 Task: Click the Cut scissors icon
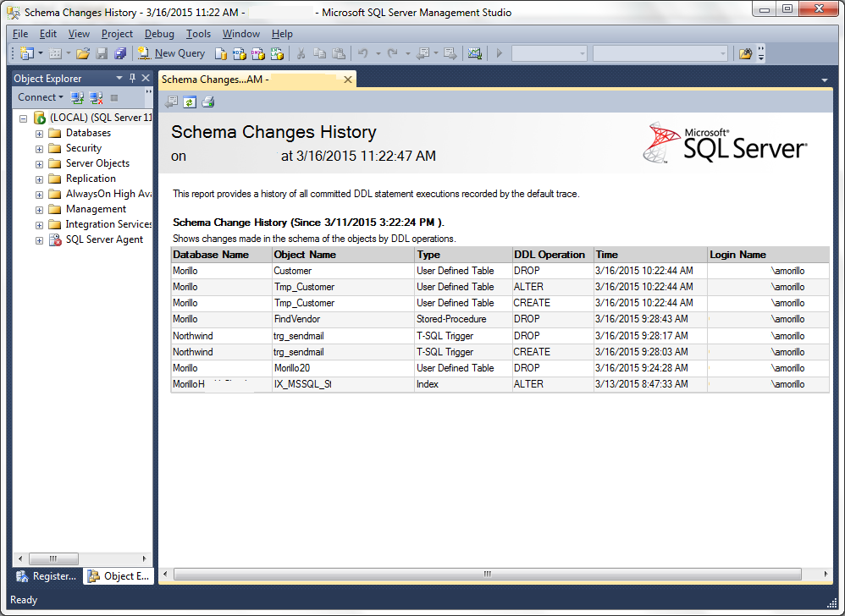pos(301,53)
